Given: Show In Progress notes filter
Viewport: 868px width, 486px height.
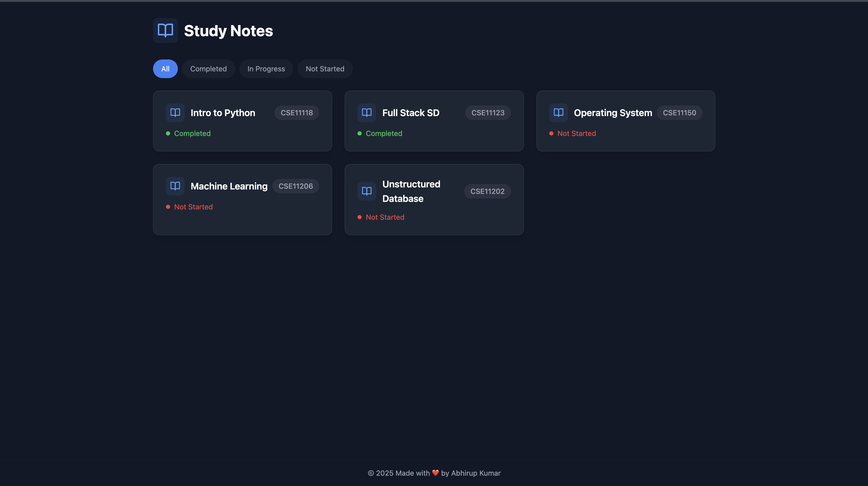Looking at the screenshot, I should coord(266,69).
